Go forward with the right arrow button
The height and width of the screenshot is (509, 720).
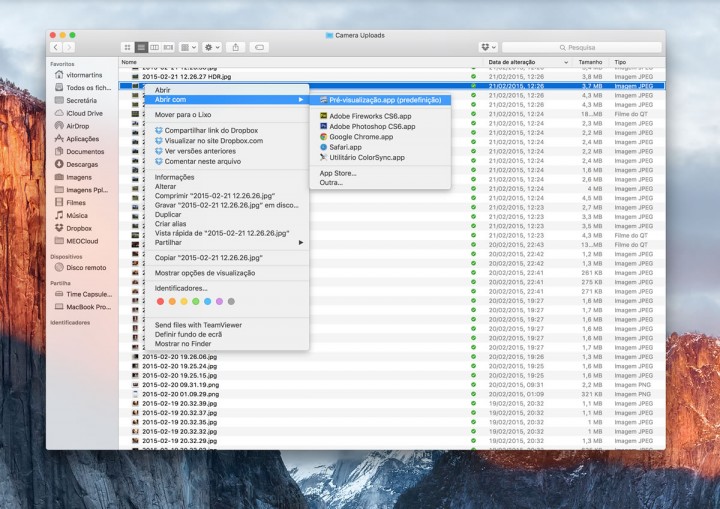click(69, 47)
